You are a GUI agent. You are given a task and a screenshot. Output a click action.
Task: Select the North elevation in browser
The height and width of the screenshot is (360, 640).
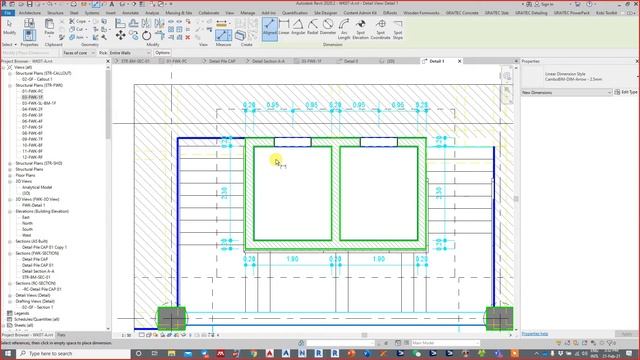click(27, 223)
